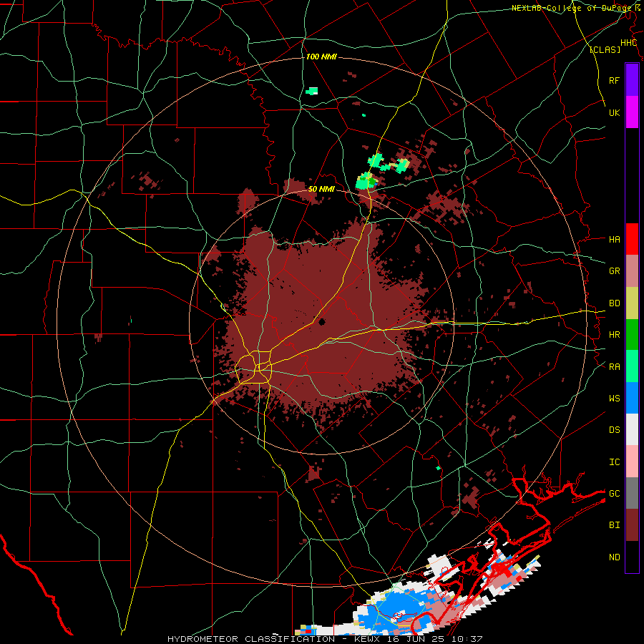Click the IC legend label
Viewport: 644px width, 644px height.
click(x=614, y=462)
